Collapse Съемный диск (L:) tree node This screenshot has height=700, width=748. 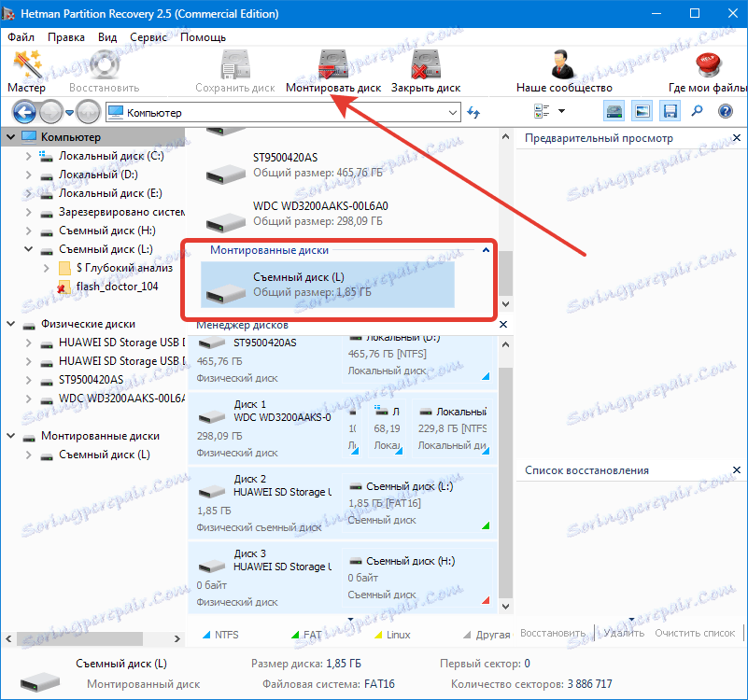pos(29,249)
